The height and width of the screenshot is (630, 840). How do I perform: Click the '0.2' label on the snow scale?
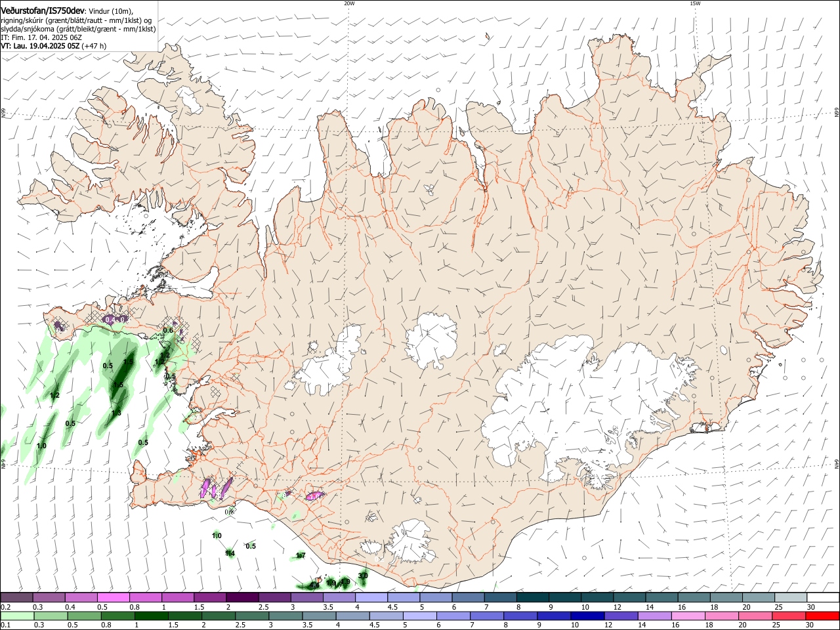[x=5, y=607]
